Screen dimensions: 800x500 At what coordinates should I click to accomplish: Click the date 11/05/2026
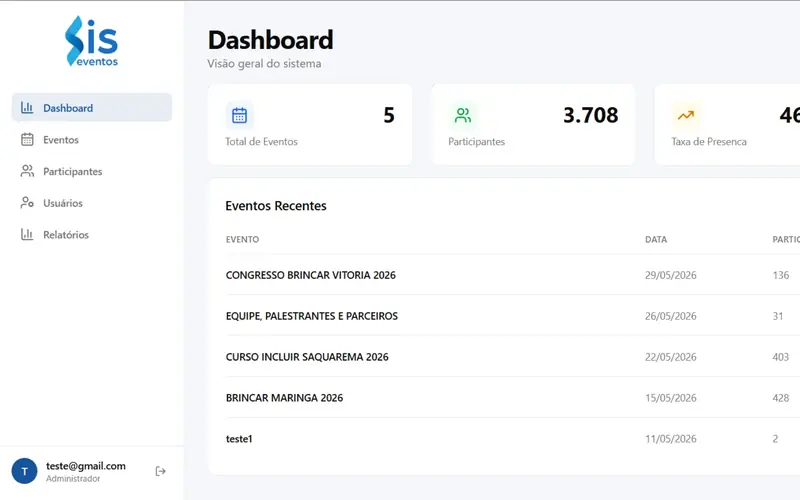click(670, 439)
